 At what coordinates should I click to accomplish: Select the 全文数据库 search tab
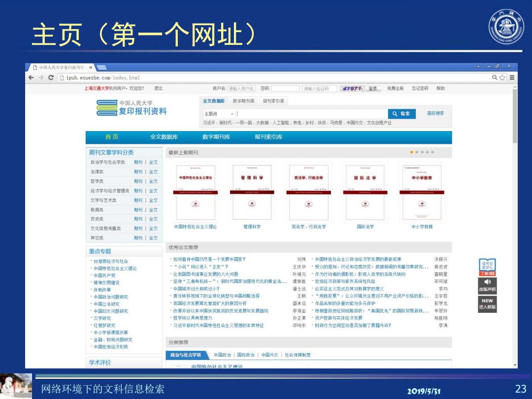[x=214, y=101]
